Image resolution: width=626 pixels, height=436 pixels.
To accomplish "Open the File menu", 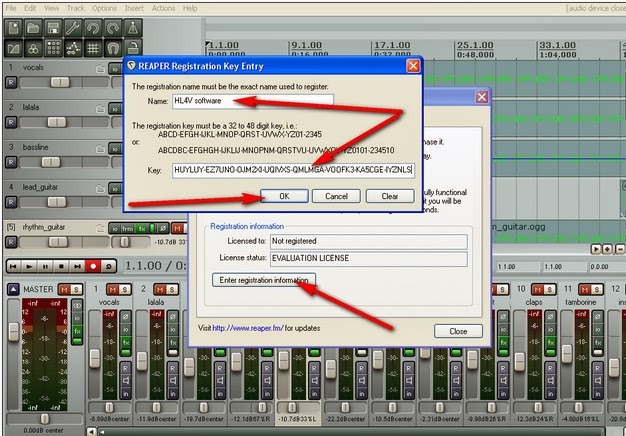I will click(11, 8).
